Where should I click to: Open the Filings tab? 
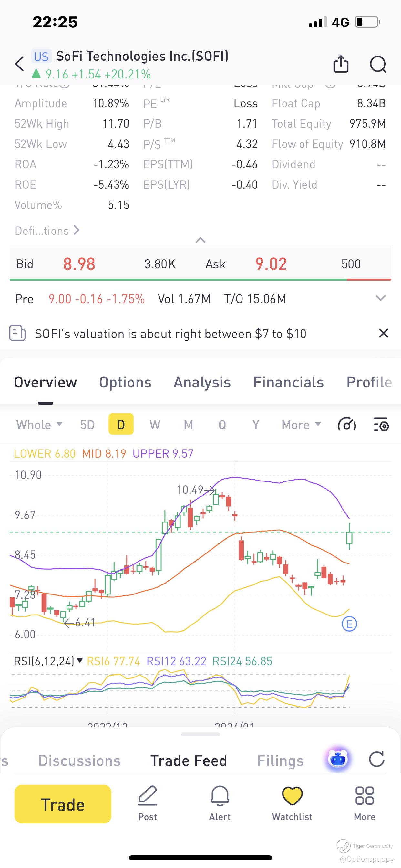click(x=280, y=761)
